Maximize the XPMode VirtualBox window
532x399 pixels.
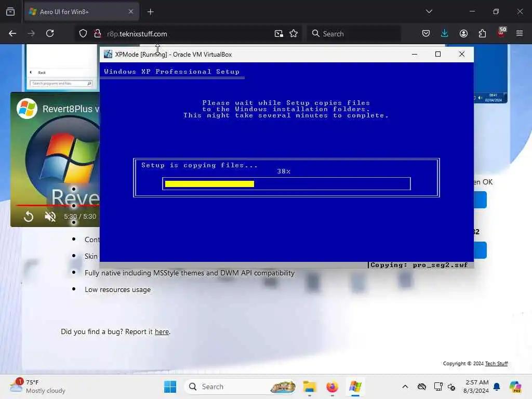pos(437,54)
